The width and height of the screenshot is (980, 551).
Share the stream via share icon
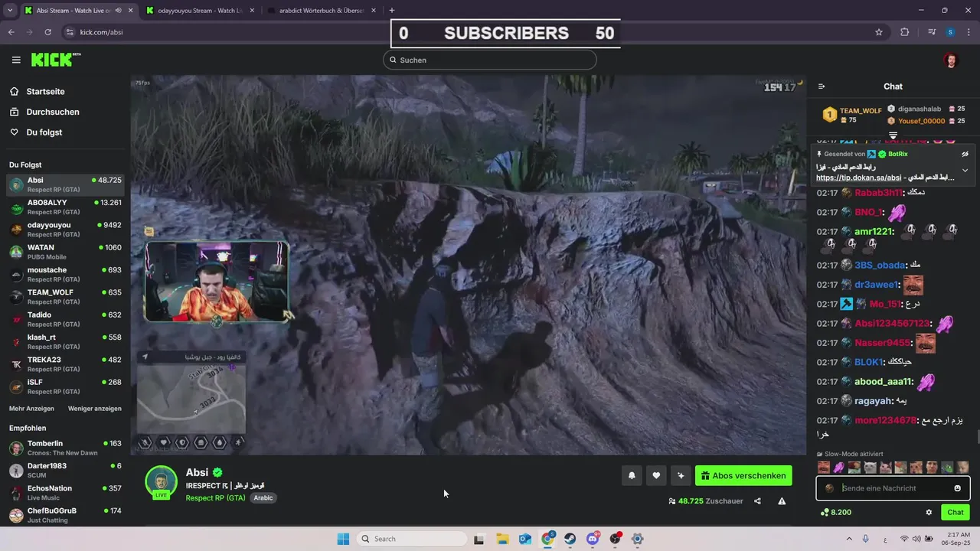point(757,501)
